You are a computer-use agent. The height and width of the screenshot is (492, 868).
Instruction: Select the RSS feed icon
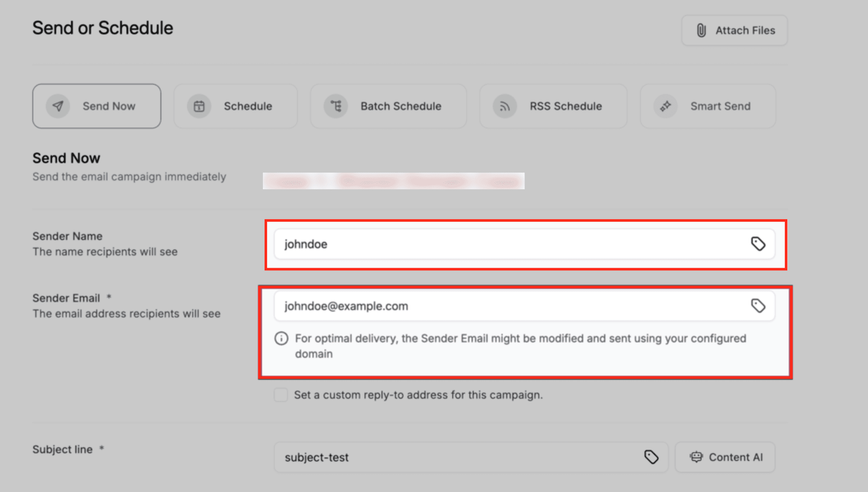pyautogui.click(x=504, y=106)
